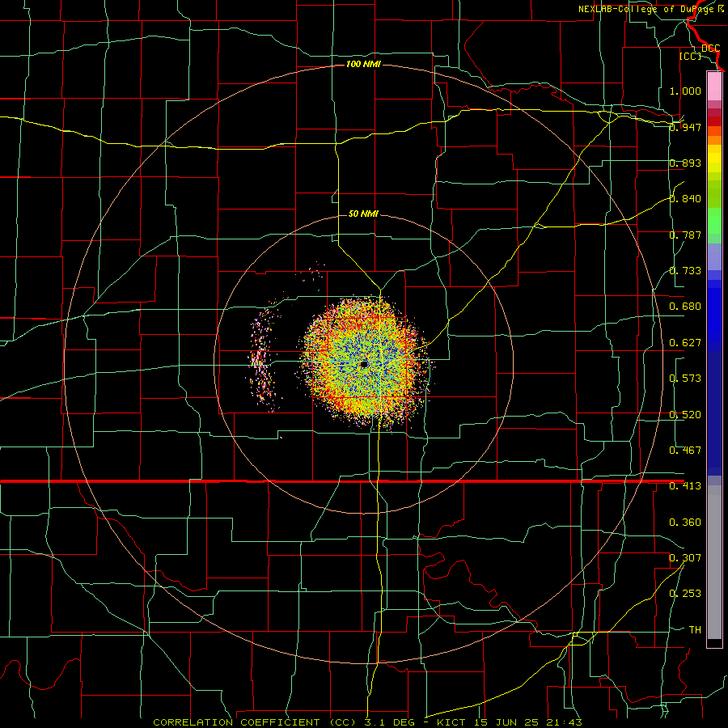728x728 pixels.
Task: Select the 0.307 scale value
Action: (x=685, y=557)
